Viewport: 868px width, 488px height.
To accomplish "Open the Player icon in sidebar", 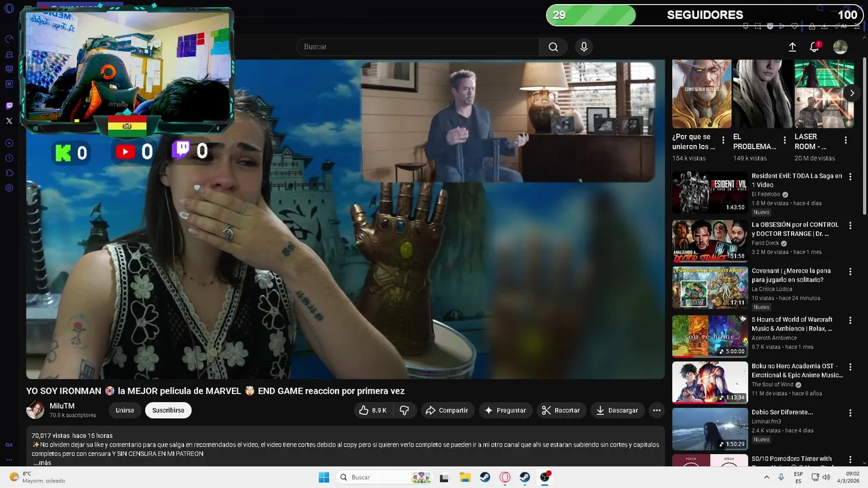I will coord(9,143).
